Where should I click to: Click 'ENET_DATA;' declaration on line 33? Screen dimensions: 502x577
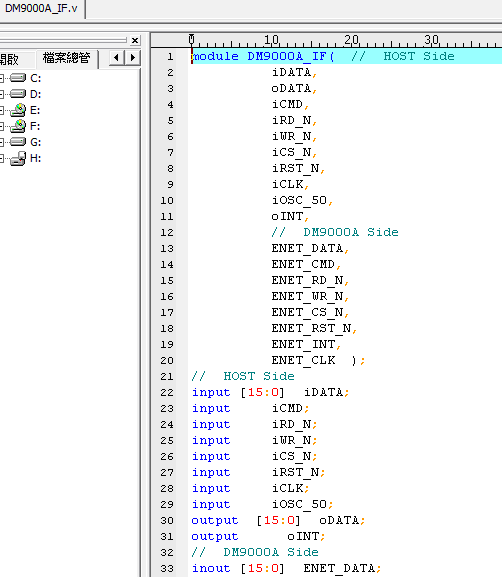click(x=342, y=569)
